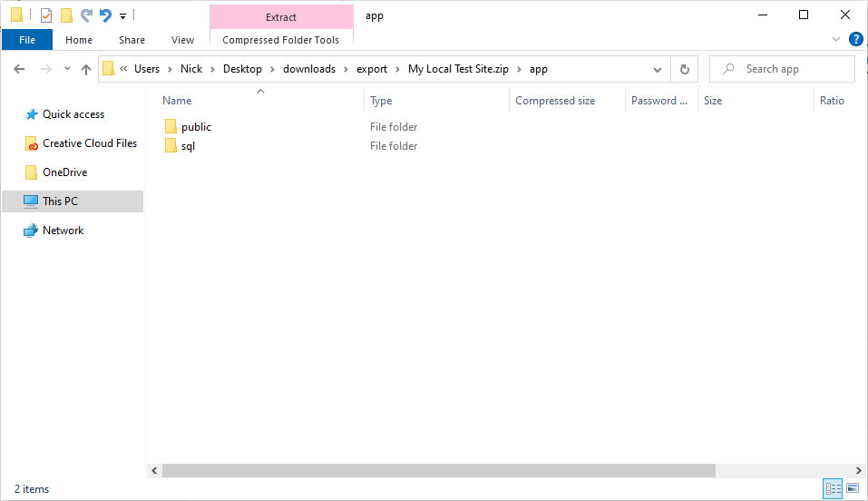Click the app breadcrumb in address bar

(539, 69)
